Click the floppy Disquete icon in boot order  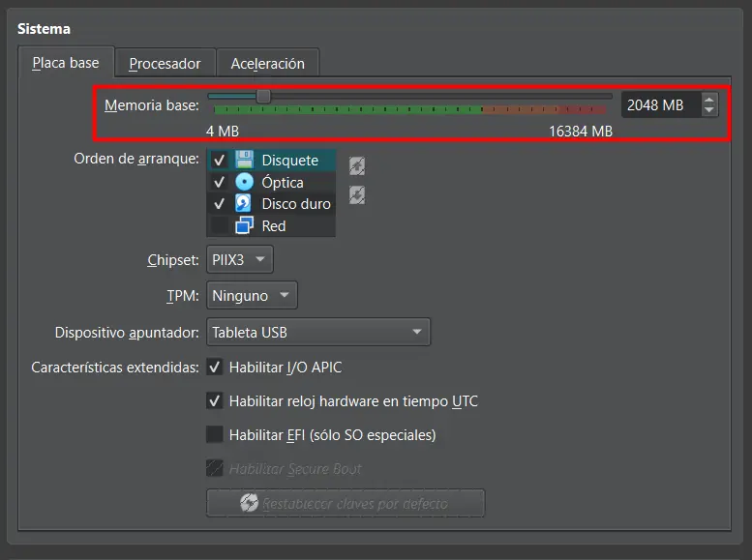point(244,161)
